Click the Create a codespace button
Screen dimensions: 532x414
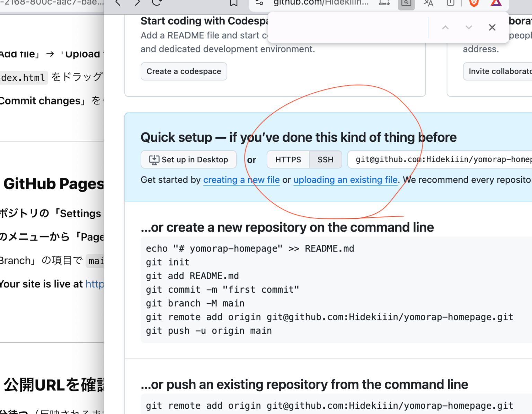pos(184,71)
